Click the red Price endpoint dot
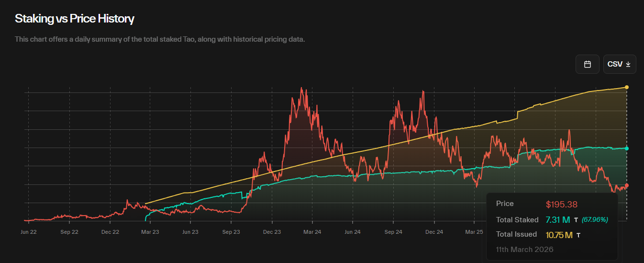644x263 pixels. coord(627,185)
